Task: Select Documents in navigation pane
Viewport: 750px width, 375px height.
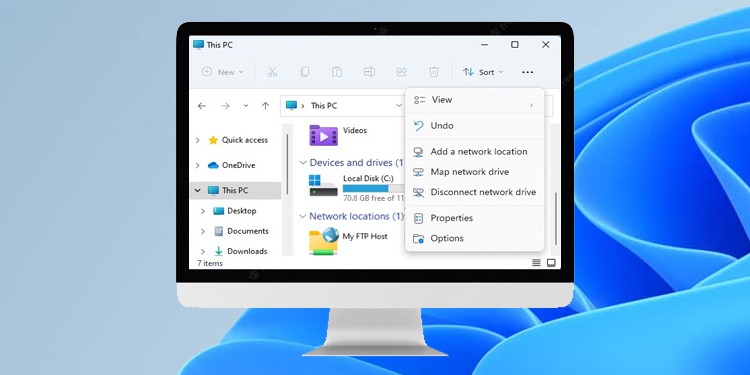Action: tap(248, 231)
